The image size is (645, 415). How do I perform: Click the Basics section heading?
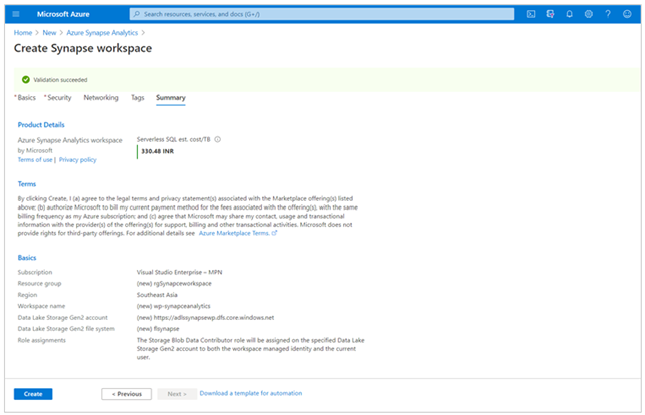[x=27, y=258]
